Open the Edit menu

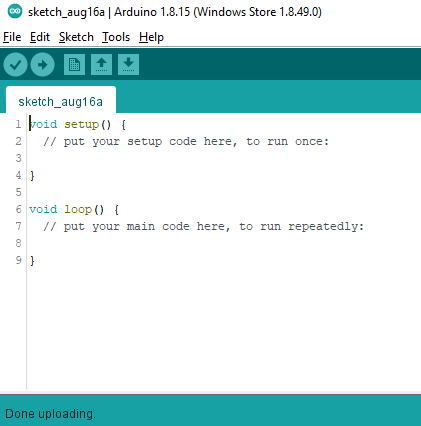coord(40,37)
